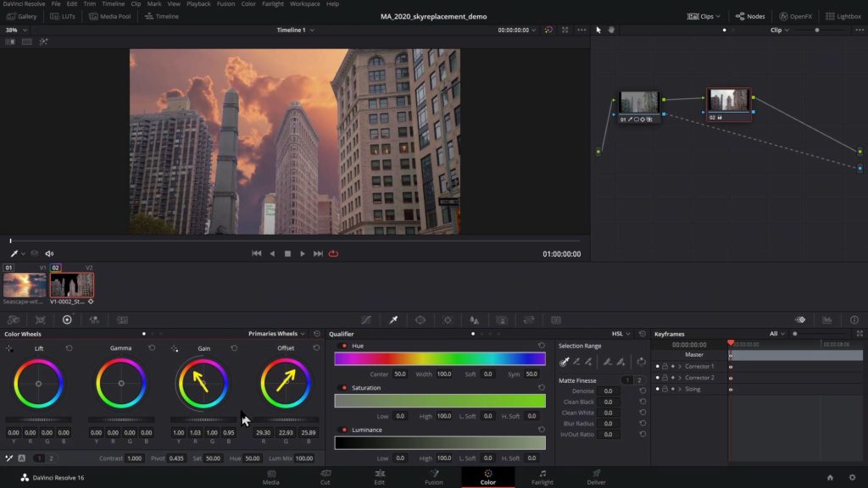Open the Scopes palette icon
The width and height of the screenshot is (868, 488).
[x=826, y=320]
